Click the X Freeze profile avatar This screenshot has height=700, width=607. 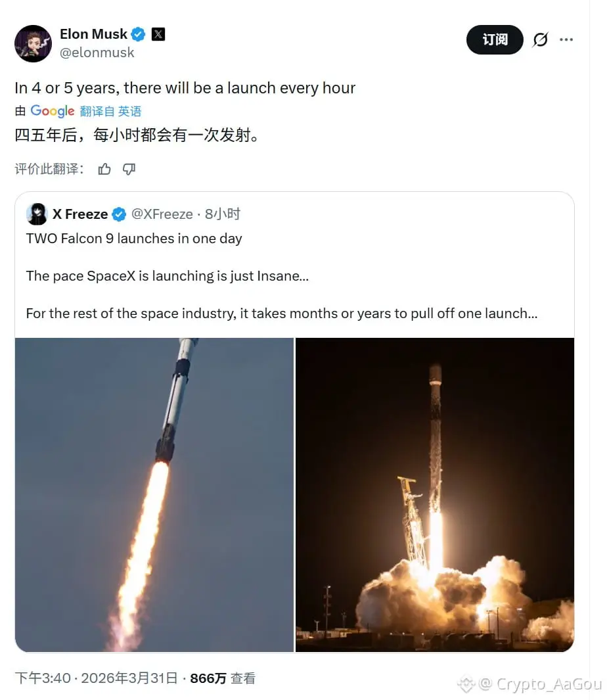(x=37, y=214)
